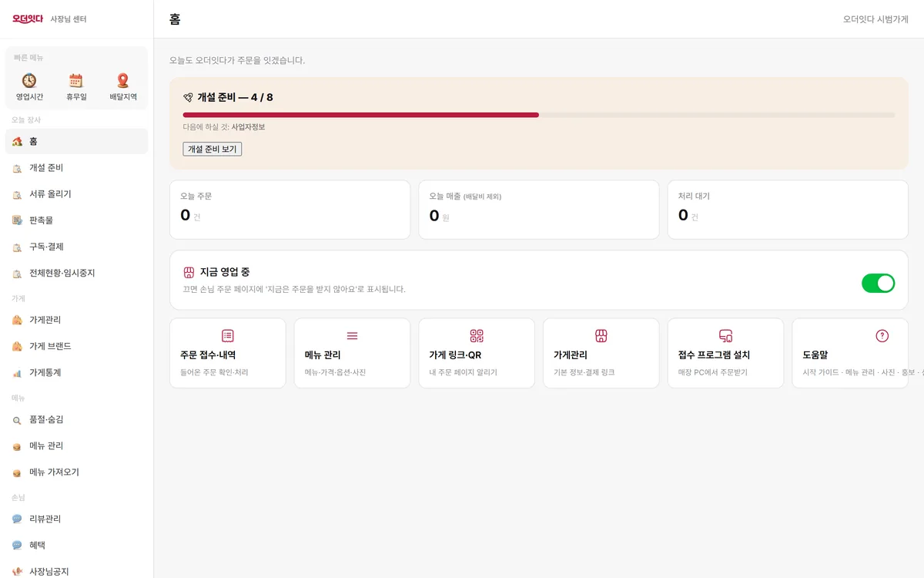
Task: Open 개설 준비 in the sidebar
Action: tap(76, 168)
